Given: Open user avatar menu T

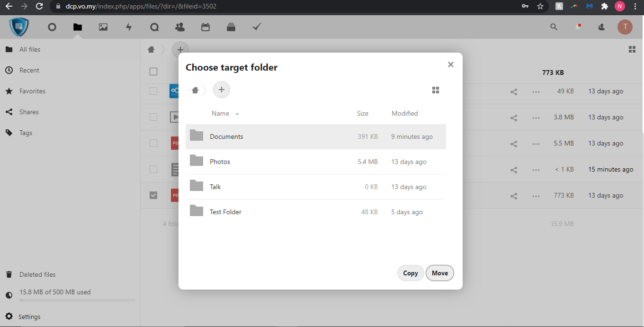Looking at the screenshot, I should (625, 27).
